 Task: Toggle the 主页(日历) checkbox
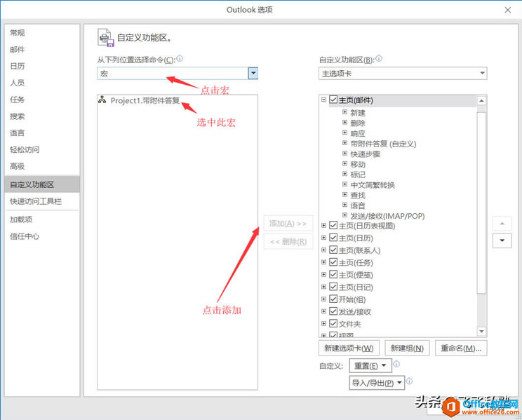point(333,238)
